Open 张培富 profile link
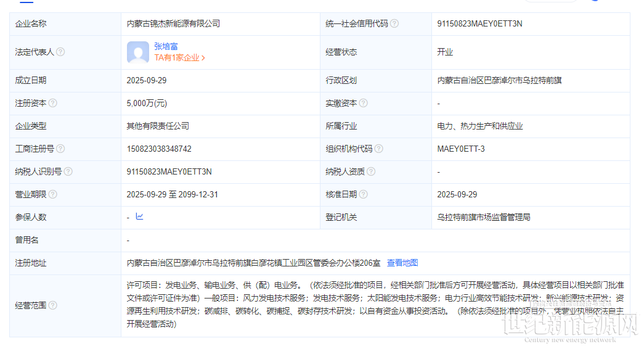 tap(166, 46)
